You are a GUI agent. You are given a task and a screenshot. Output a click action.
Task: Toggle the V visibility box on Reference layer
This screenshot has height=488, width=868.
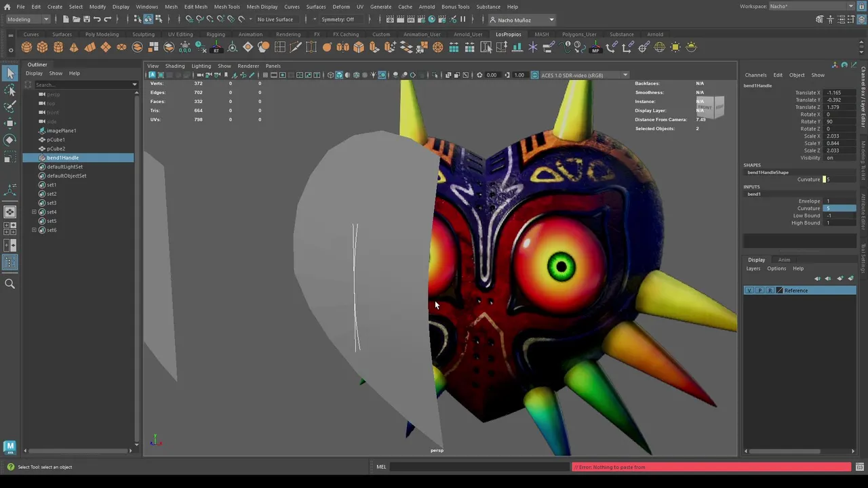point(749,291)
